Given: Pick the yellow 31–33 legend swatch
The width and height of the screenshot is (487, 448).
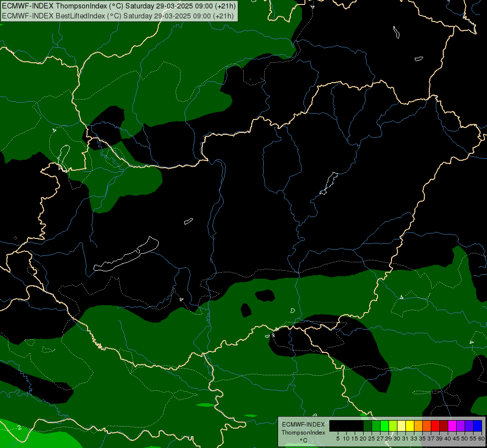Looking at the screenshot, I should (x=410, y=426).
